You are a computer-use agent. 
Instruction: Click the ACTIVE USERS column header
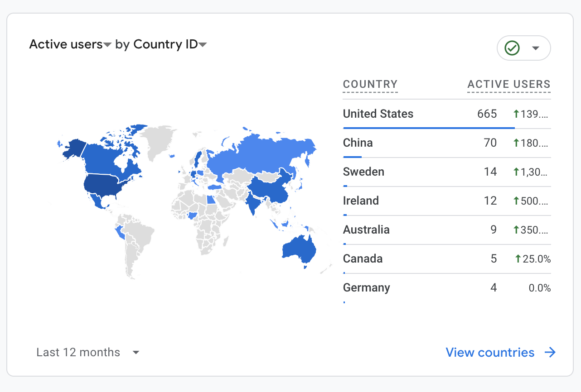pos(508,84)
